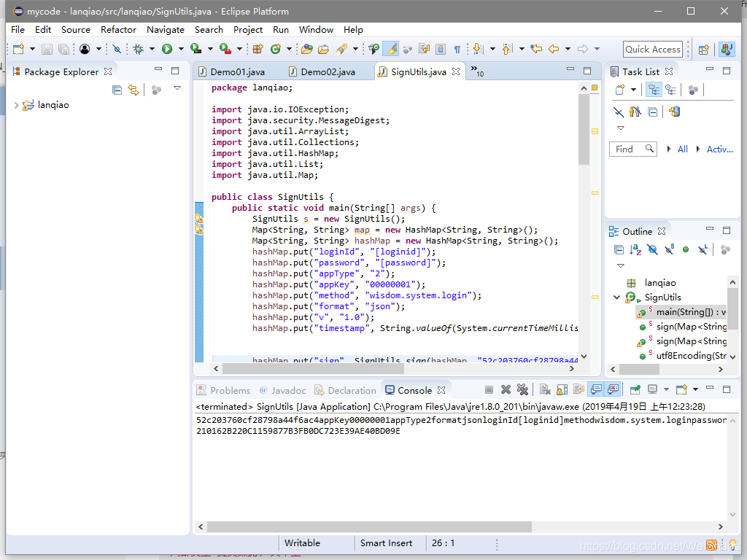The image size is (747, 560).
Task: Click the Save icon in the toolbar
Action: coord(47,49)
